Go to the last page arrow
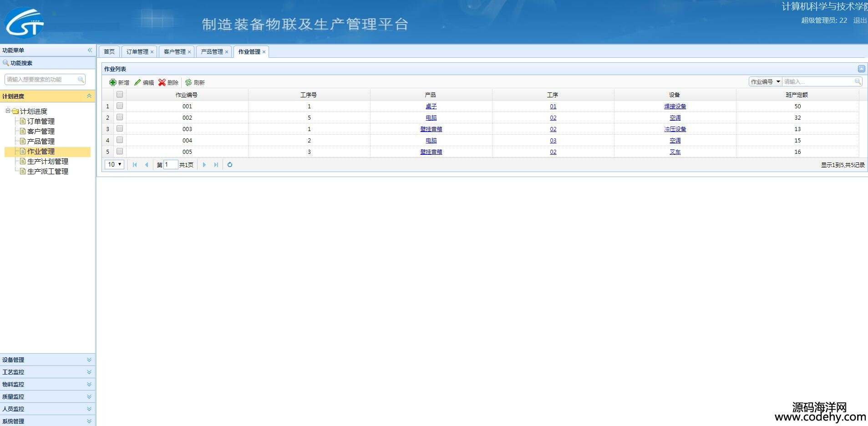 point(216,165)
